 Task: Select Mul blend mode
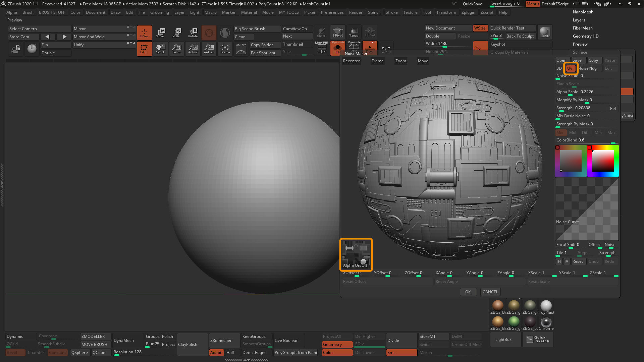point(573,133)
